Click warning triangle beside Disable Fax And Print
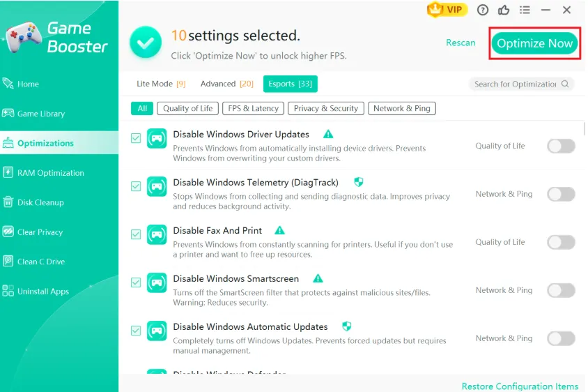 pyautogui.click(x=280, y=230)
